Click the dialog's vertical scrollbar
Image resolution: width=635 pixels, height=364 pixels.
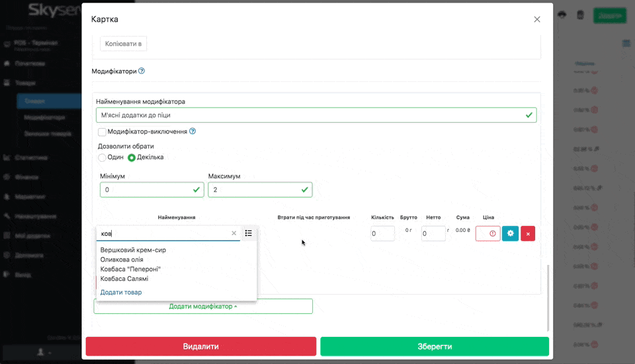pos(547,296)
